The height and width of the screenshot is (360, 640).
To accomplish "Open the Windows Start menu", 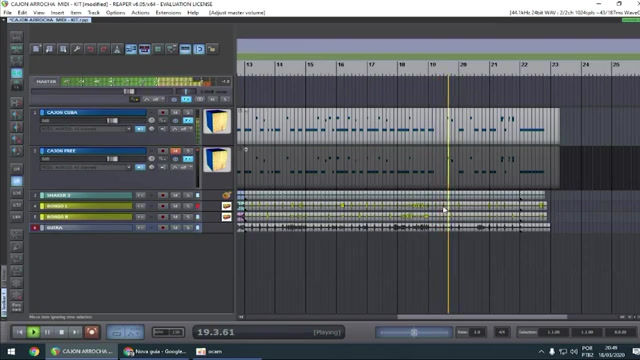I will [x=11, y=351].
